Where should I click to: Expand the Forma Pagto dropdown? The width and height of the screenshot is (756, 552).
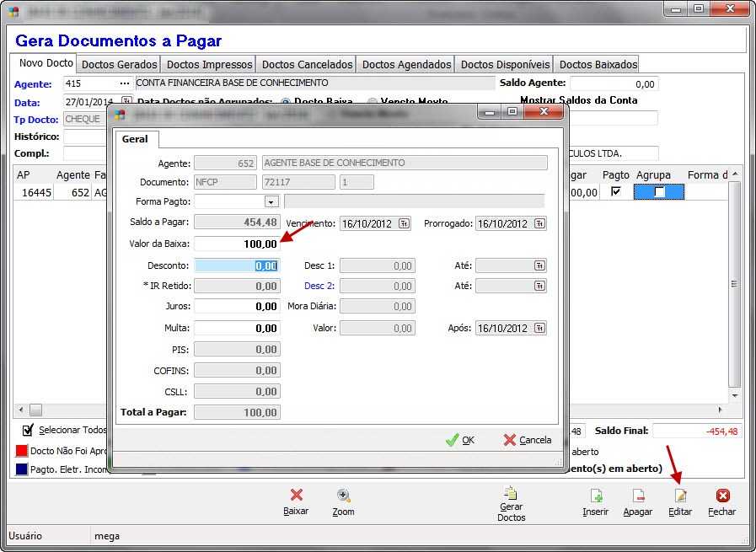point(271,201)
